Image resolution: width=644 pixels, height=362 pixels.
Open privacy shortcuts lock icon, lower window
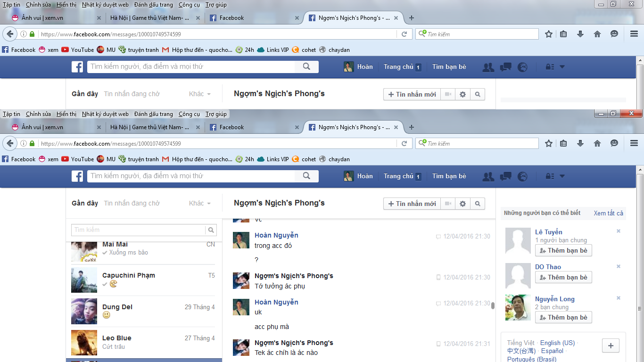(x=550, y=176)
